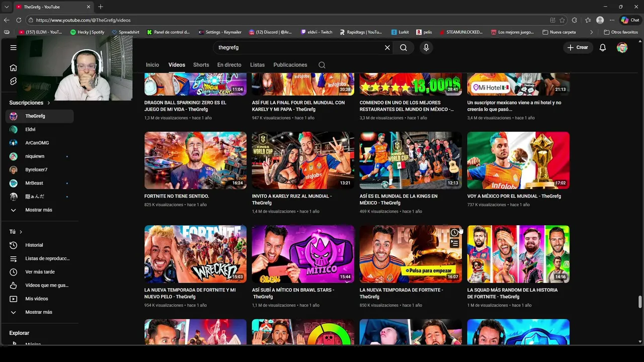Image resolution: width=644 pixels, height=362 pixels.
Task: Open ASÍ SUBÍ A MÍTICO EN BRAWL STARS title
Action: tap(293, 293)
